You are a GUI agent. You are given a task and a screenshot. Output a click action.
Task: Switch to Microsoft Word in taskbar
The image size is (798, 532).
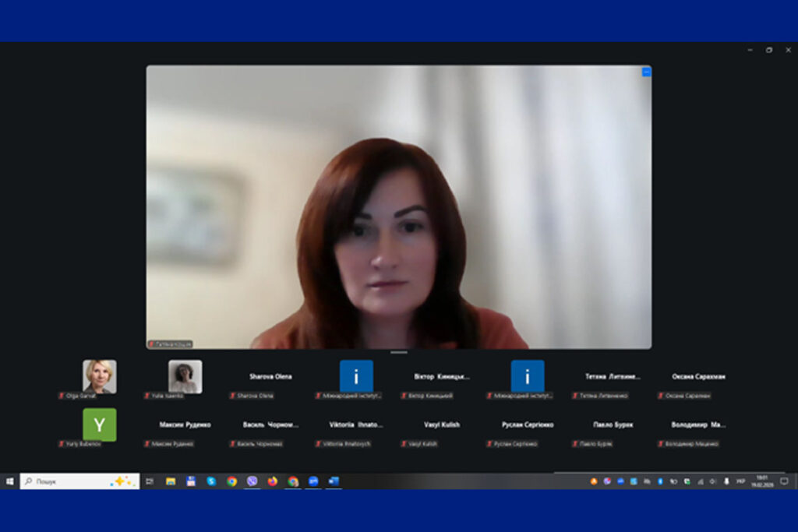tap(334, 481)
